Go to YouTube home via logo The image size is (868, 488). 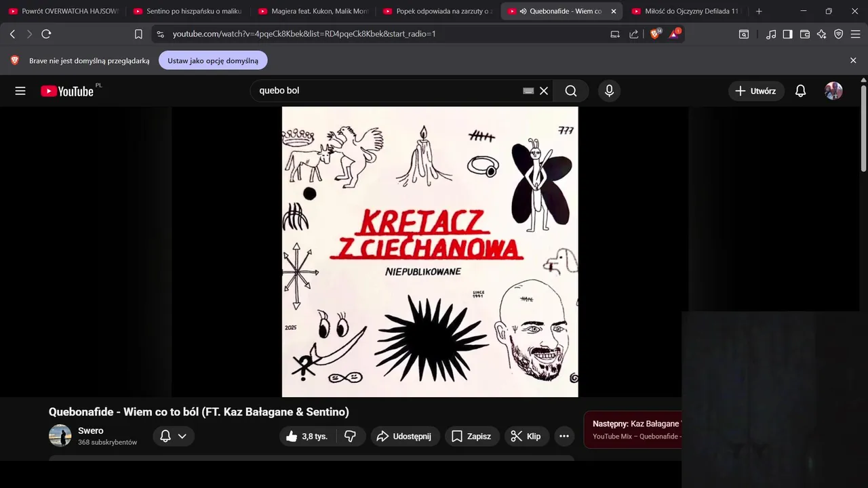[x=67, y=91]
